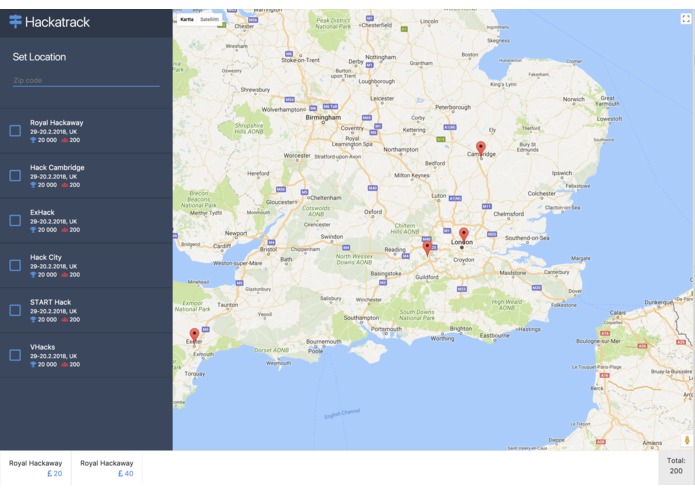695x494 pixels.
Task: Click the English Channel label
Action: click(x=342, y=414)
